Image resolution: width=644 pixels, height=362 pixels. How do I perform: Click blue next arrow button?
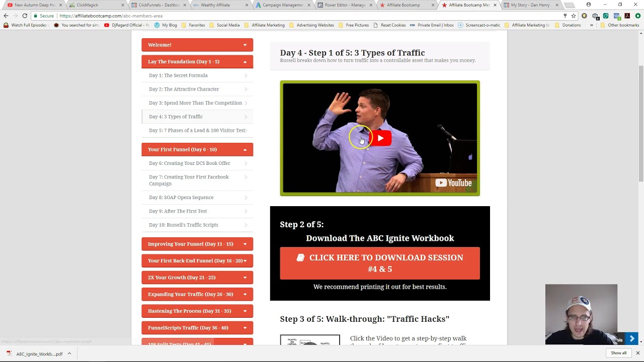pos(632,339)
